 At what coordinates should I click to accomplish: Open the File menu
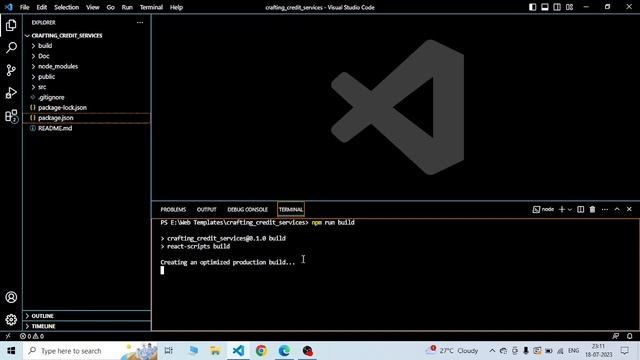[x=24, y=7]
